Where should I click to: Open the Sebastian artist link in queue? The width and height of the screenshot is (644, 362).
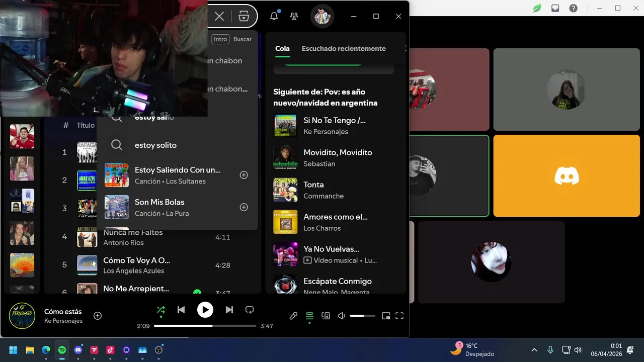(x=319, y=164)
